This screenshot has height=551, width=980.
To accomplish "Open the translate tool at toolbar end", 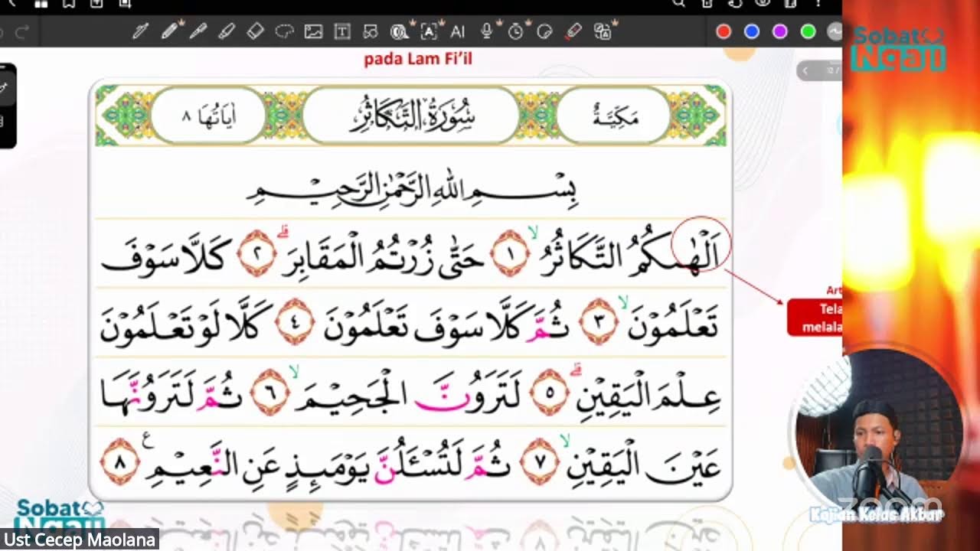I will [x=603, y=31].
